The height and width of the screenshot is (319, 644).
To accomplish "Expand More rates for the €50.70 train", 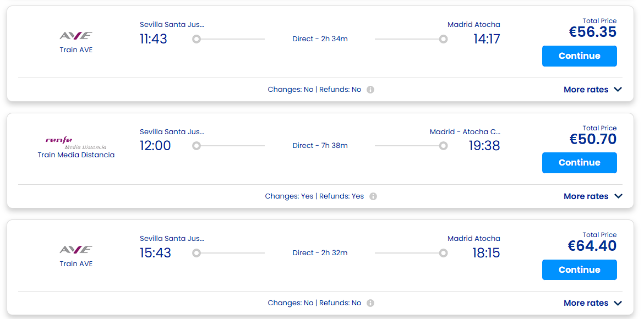I will tap(592, 196).
